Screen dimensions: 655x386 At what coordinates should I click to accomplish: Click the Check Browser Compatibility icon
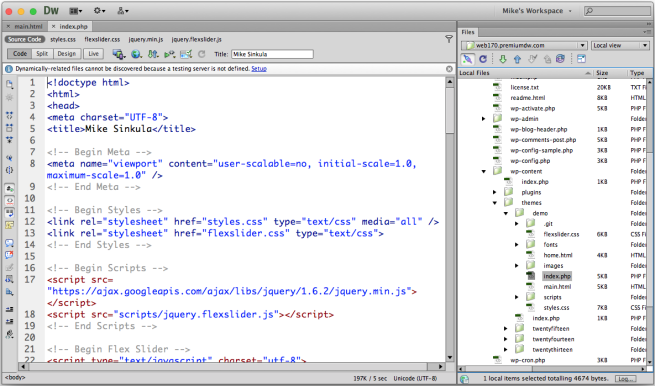click(x=186, y=54)
